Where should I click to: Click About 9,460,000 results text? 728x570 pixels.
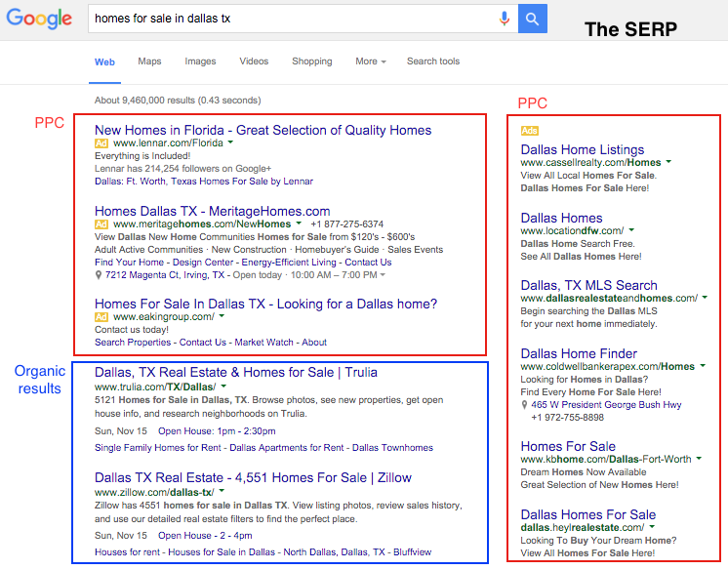178,101
